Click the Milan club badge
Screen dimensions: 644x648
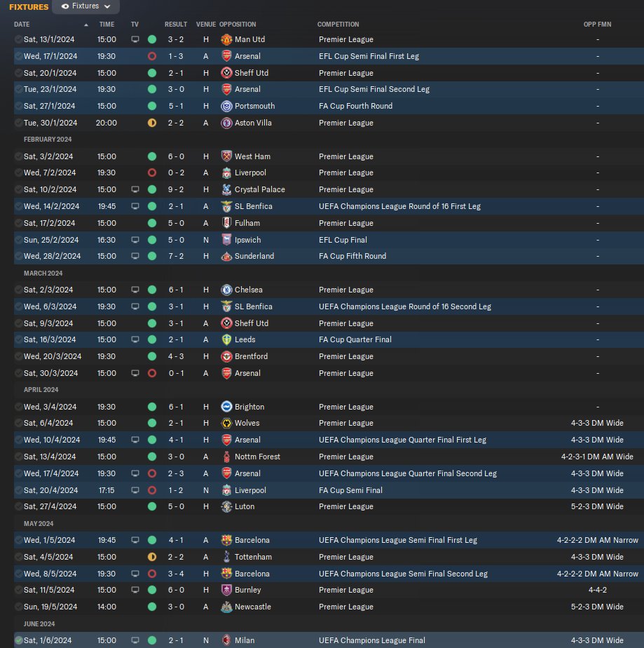point(226,640)
